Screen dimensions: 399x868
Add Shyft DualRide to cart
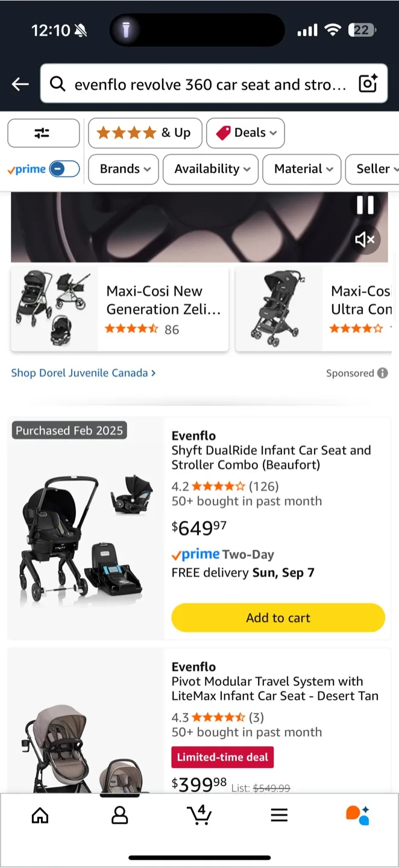pos(278,618)
